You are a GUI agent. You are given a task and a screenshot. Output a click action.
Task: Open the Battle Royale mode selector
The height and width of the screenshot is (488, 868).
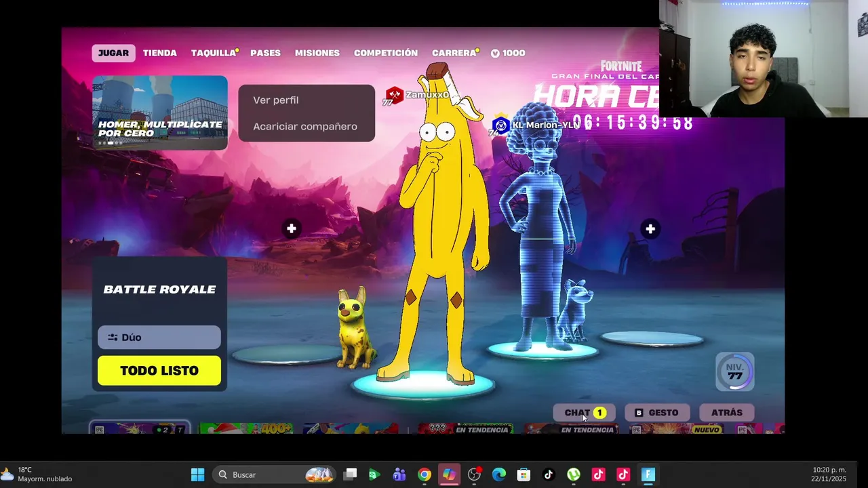[x=159, y=289]
